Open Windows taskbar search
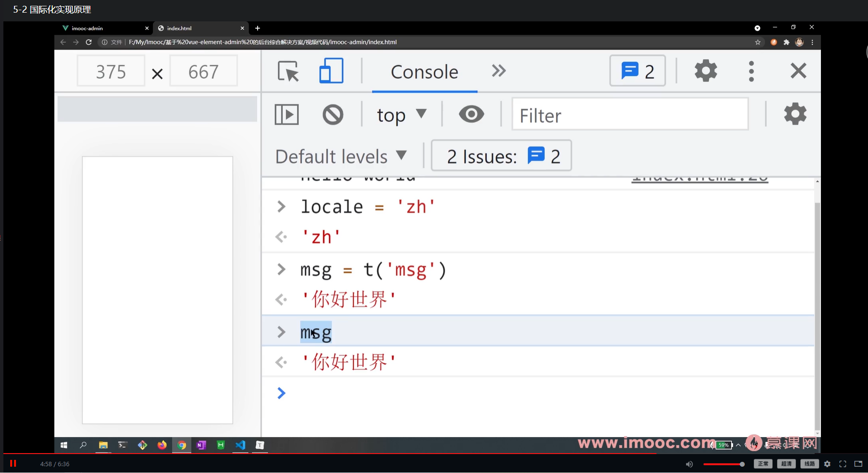Screen dimensions: 868x473 click(83, 445)
